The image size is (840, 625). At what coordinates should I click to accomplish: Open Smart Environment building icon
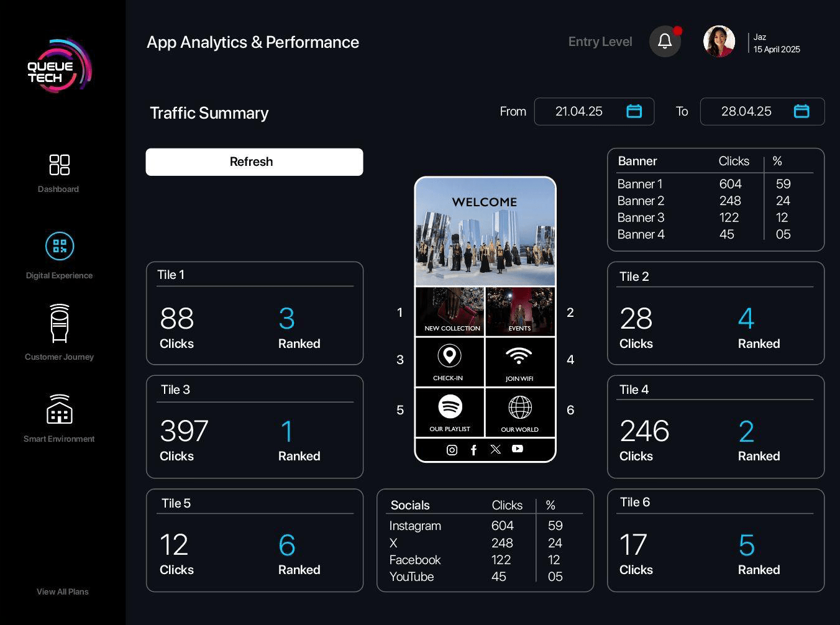[60, 409]
